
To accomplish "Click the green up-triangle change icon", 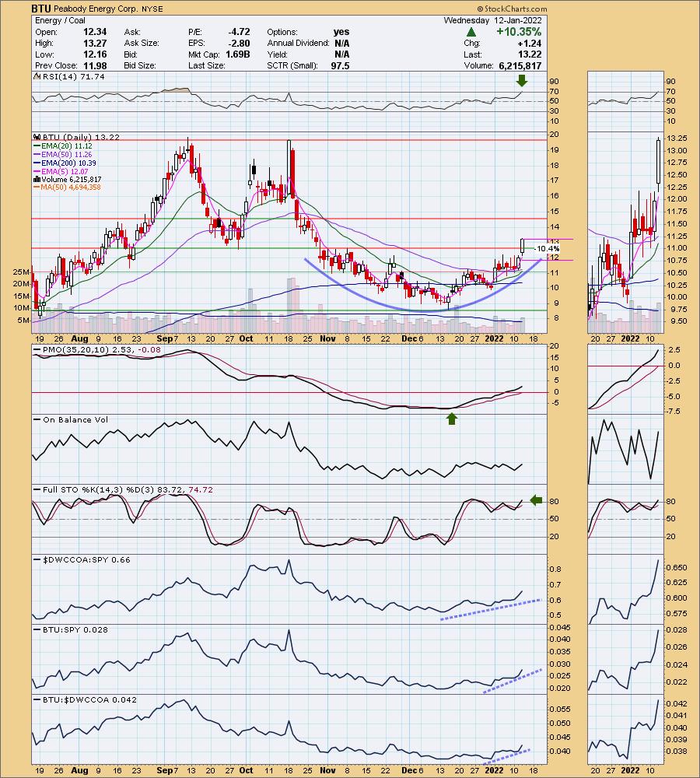I will click(471, 32).
